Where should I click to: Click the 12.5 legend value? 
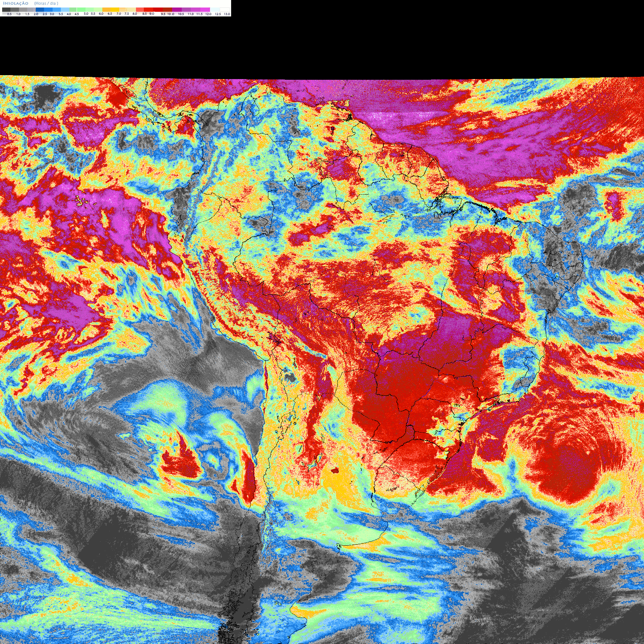pos(218,14)
